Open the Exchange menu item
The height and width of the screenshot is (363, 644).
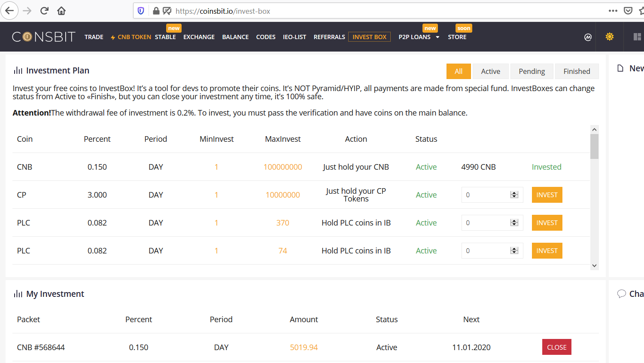click(x=199, y=37)
